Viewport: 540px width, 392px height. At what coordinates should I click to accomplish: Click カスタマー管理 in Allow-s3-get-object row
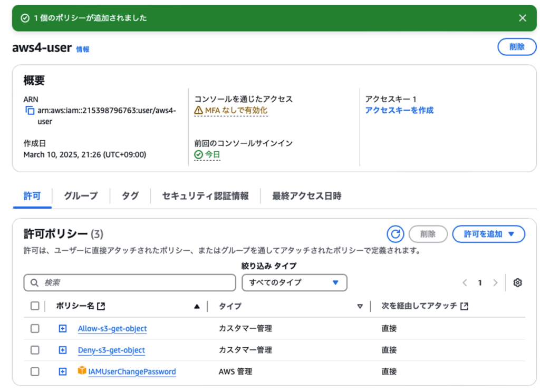(246, 328)
